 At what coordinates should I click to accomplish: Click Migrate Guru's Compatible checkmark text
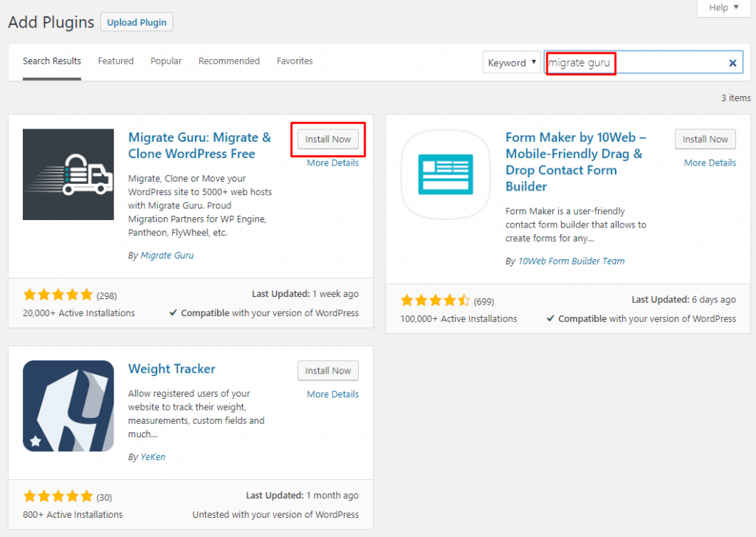264,313
